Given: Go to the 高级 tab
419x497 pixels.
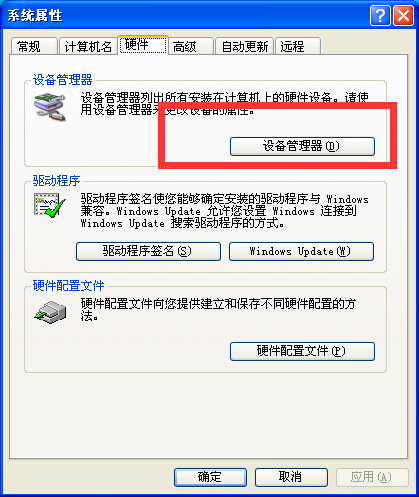Looking at the screenshot, I should pos(191,46).
